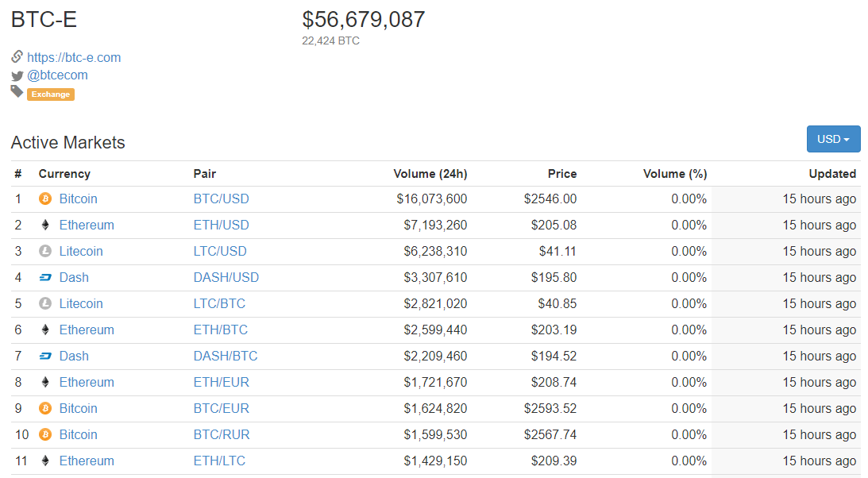Open the Litecoin link in row 5
This screenshot has width=868, height=478.
coord(81,304)
